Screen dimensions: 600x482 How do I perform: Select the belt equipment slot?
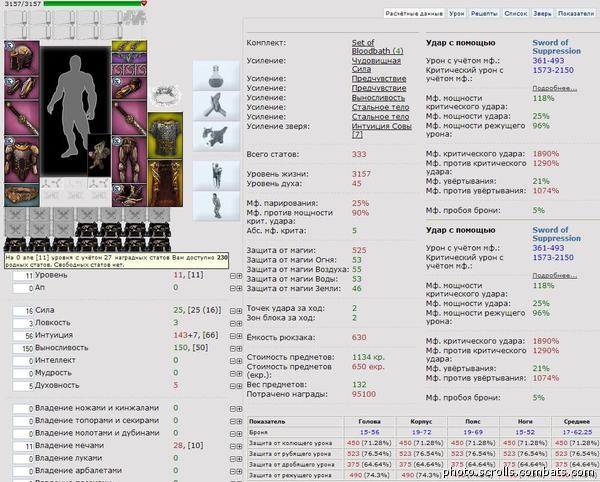tap(22, 195)
